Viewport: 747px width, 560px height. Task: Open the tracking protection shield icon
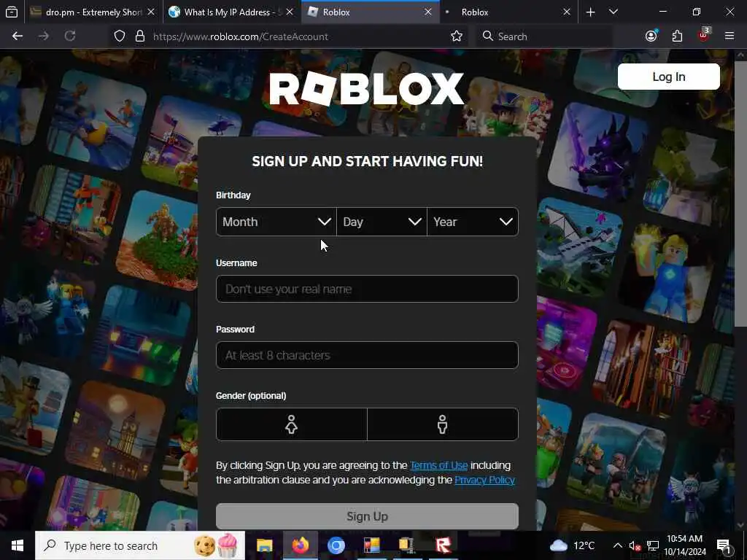(120, 36)
